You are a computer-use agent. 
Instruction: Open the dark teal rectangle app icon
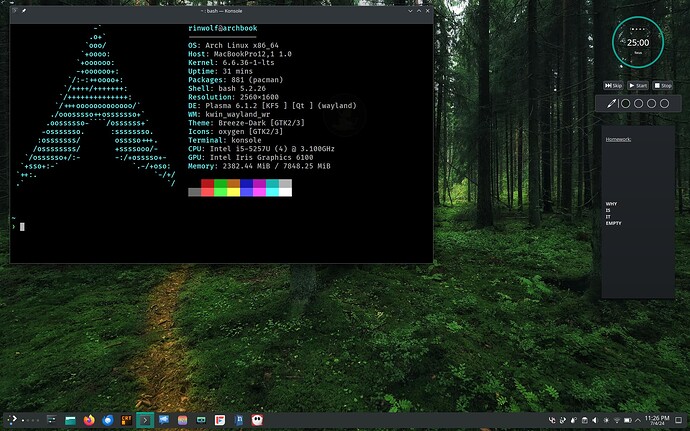click(201, 420)
